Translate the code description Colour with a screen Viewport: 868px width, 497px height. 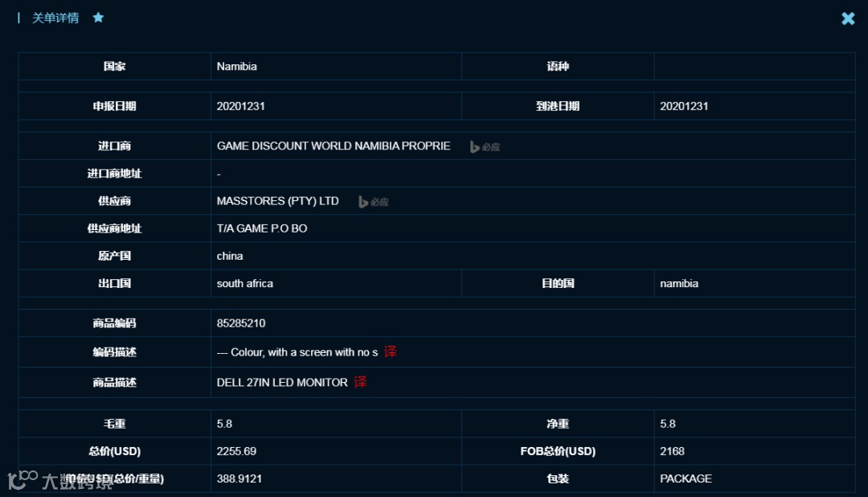391,351
